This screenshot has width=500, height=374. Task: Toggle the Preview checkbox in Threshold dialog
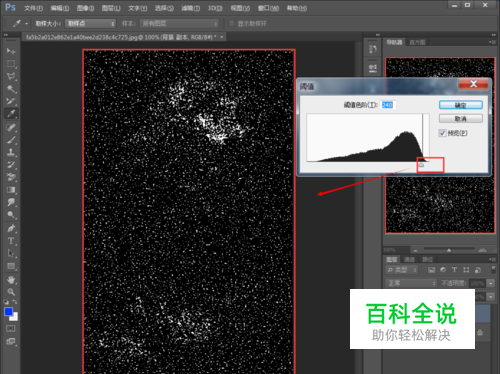[442, 133]
